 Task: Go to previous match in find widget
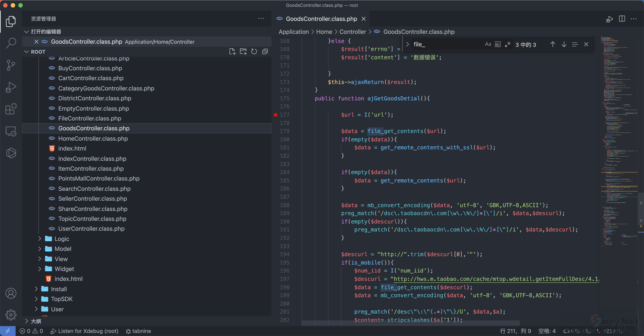553,44
